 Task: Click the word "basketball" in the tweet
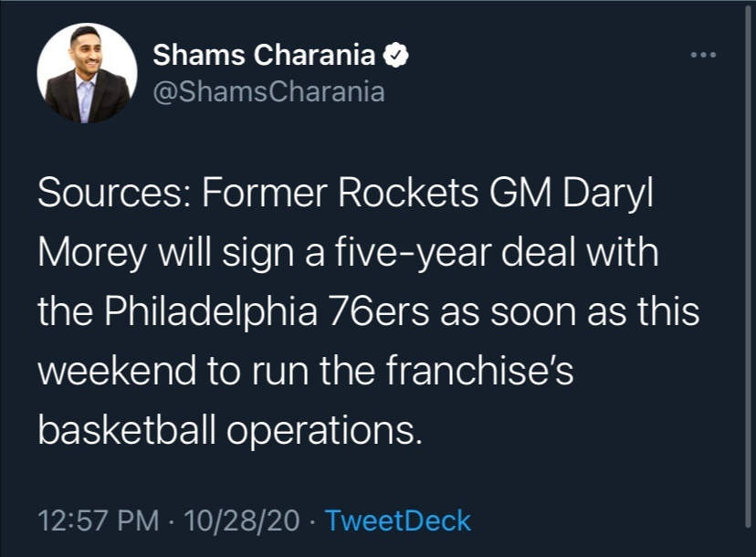127,429
